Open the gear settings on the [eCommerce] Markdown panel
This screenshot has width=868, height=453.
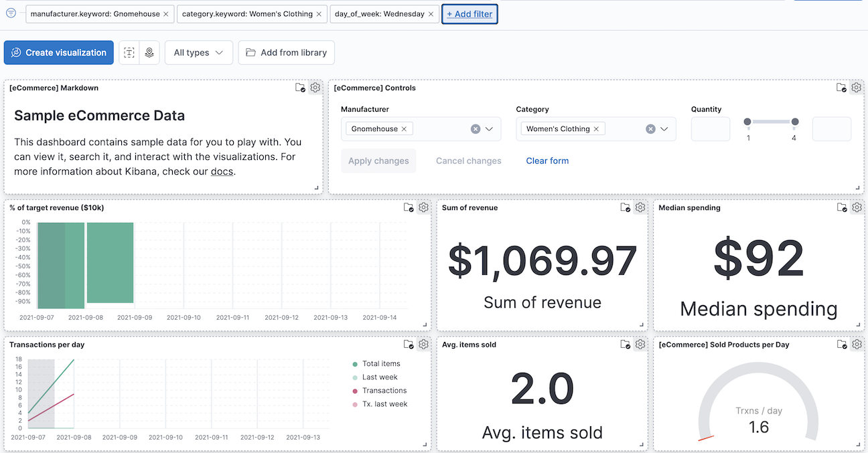[315, 87]
